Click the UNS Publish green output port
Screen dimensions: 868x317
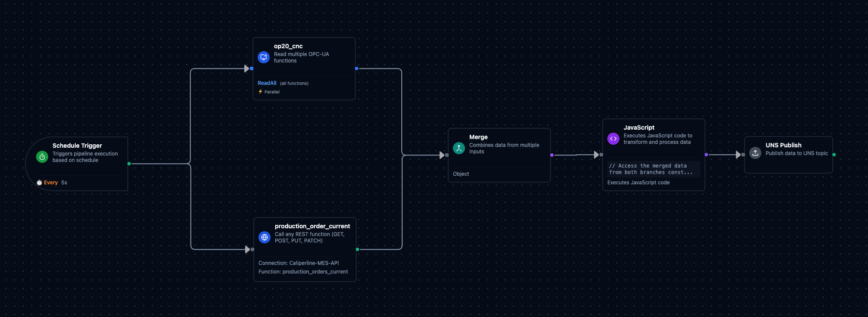click(x=834, y=155)
